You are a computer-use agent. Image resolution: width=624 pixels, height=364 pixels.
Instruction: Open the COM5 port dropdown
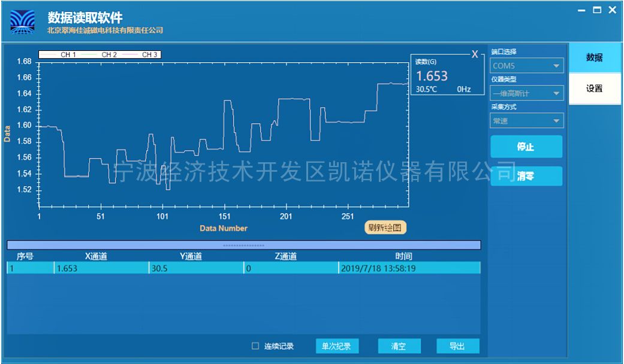click(x=526, y=66)
